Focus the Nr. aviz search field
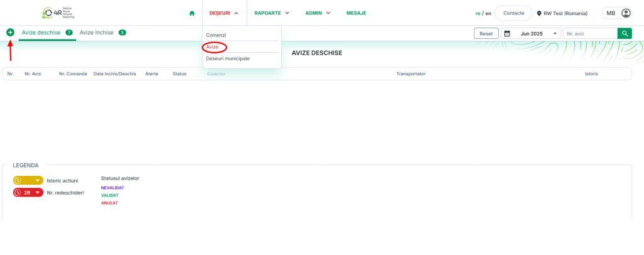The height and width of the screenshot is (255, 644). [x=590, y=34]
